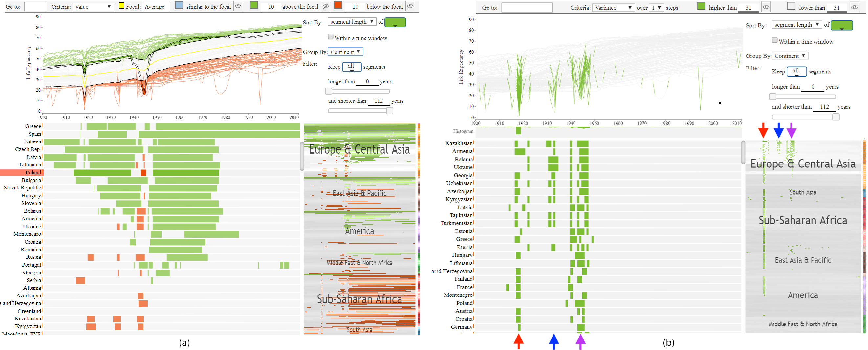Toggle eye icon next to 'similar to the focal'

[238, 6]
